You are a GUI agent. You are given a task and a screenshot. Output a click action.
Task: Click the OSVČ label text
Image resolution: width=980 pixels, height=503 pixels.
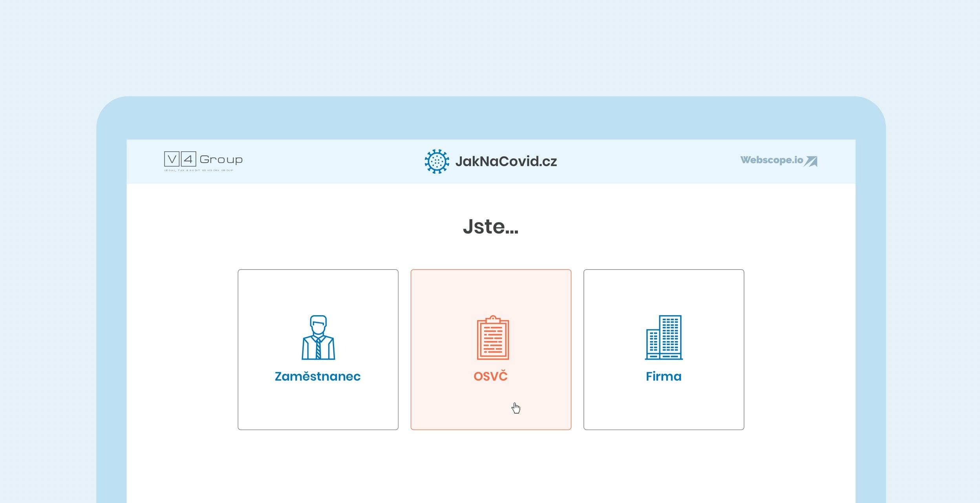(x=491, y=375)
